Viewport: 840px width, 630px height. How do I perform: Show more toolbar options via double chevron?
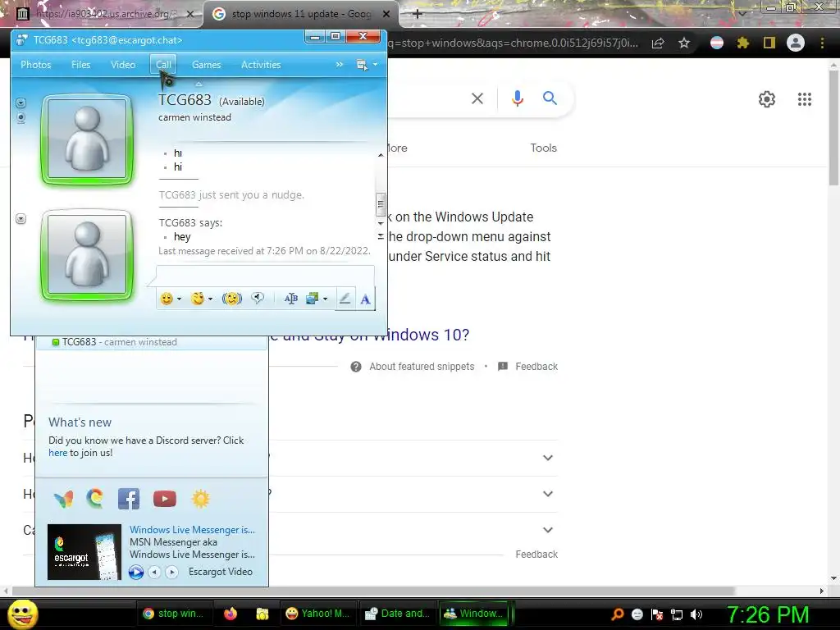click(339, 64)
